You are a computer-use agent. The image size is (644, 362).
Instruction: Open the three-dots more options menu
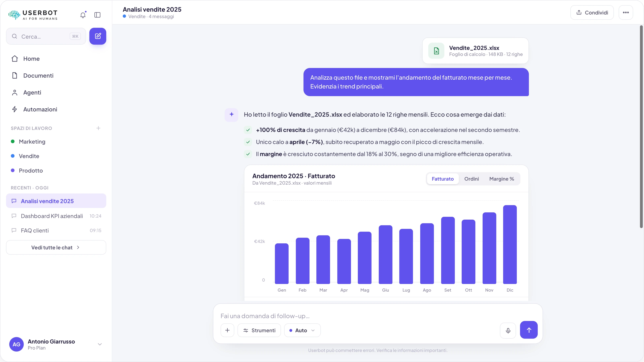coord(626,12)
